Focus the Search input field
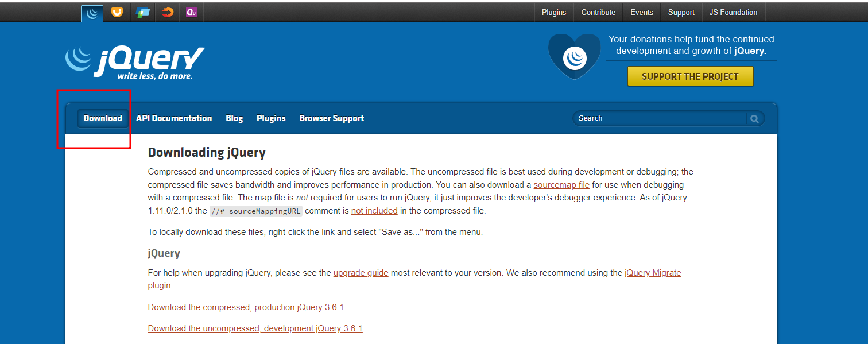 click(x=660, y=118)
